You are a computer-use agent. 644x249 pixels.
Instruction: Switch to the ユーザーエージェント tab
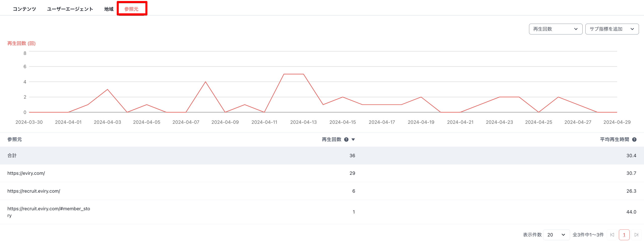pos(70,8)
